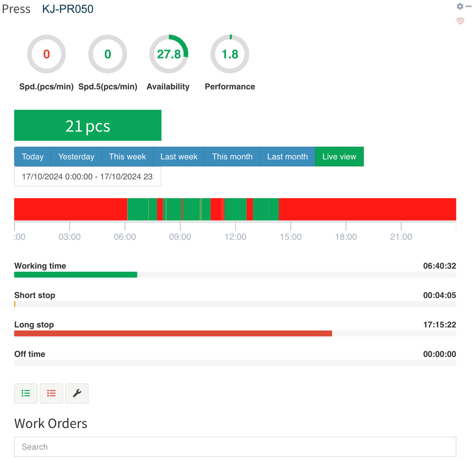Click the Availability 27.8 gauge
The image size is (476, 461).
169,54
